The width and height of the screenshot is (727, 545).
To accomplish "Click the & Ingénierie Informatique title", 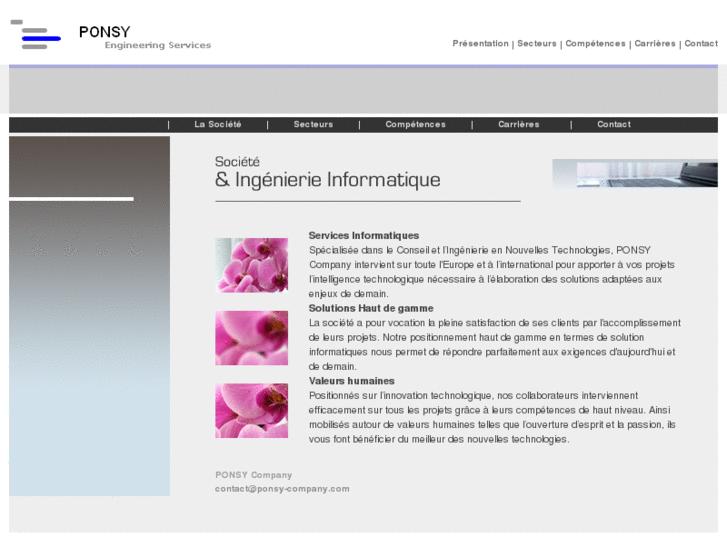I will pyautogui.click(x=327, y=180).
